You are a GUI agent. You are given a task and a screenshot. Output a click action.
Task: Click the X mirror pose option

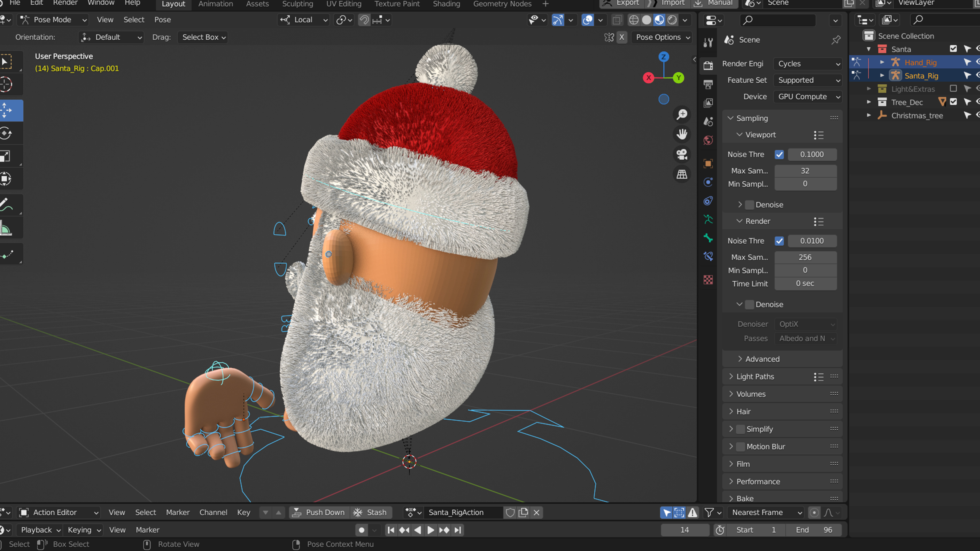(622, 37)
